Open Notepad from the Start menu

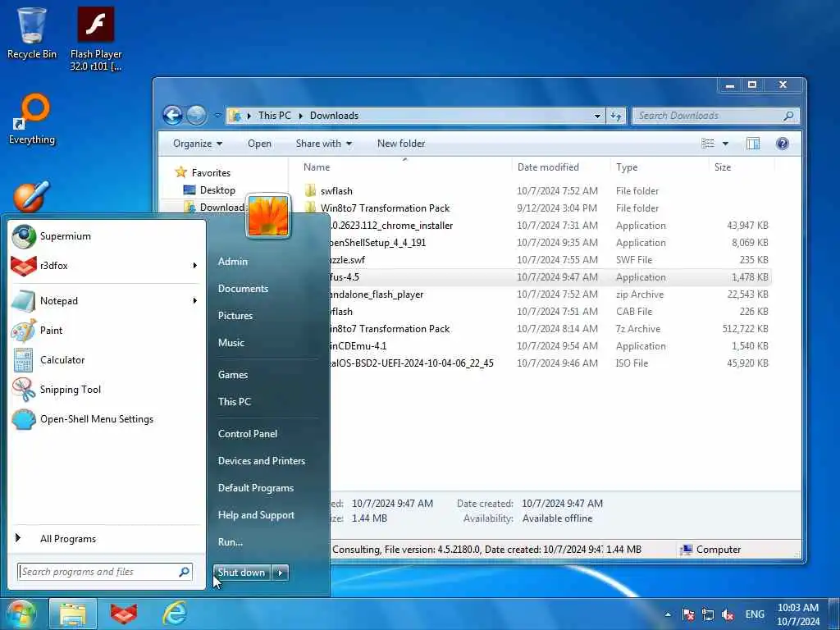click(x=59, y=301)
